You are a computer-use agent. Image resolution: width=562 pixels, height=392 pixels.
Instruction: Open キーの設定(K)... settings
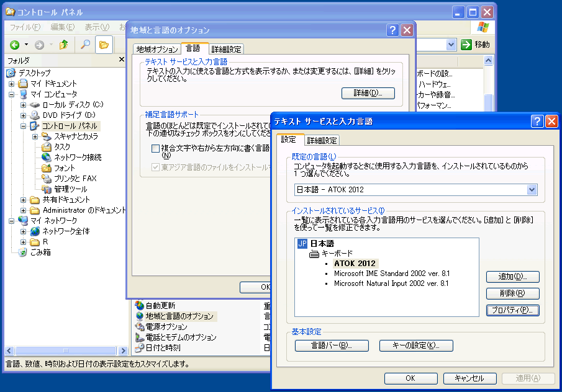click(416, 346)
